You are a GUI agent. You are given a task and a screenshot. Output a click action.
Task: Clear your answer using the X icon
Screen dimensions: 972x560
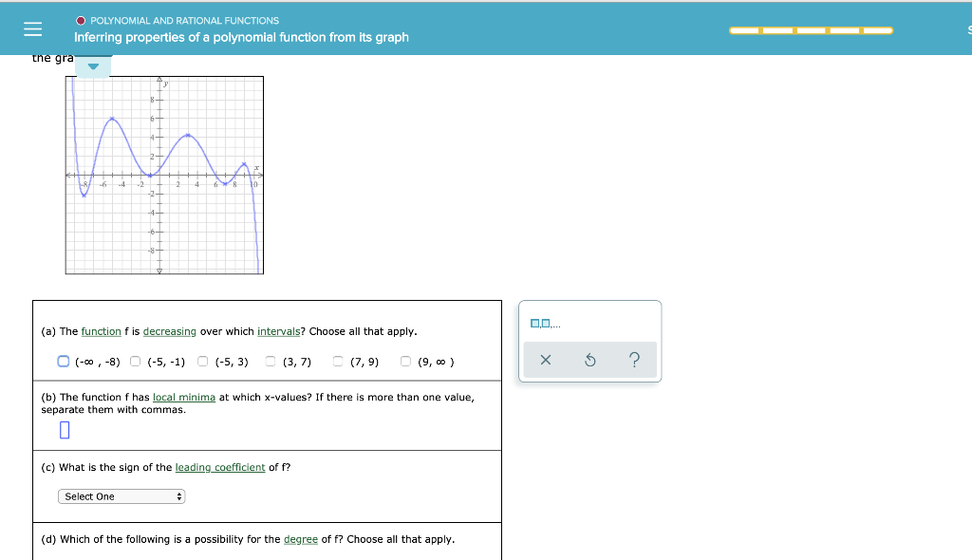tap(546, 359)
